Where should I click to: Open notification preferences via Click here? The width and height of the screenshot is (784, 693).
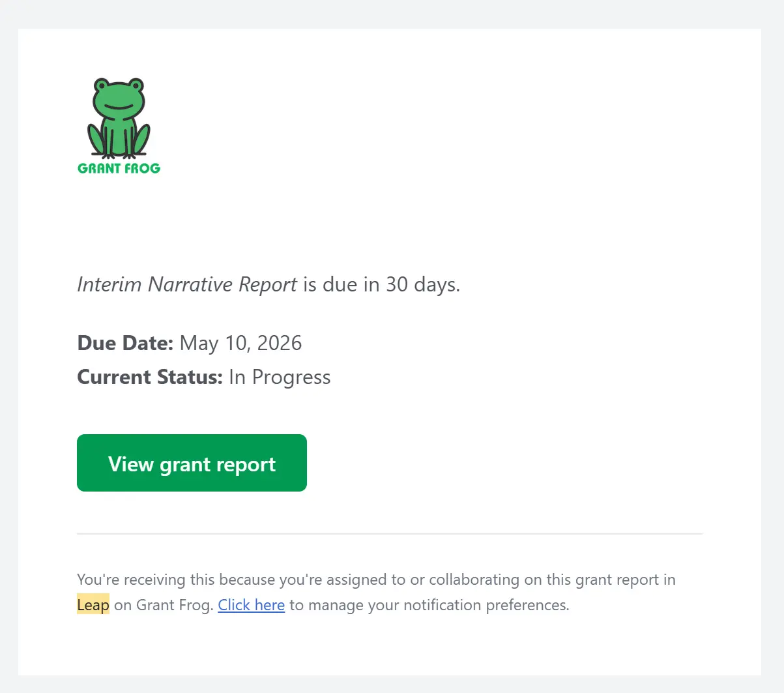click(x=251, y=604)
